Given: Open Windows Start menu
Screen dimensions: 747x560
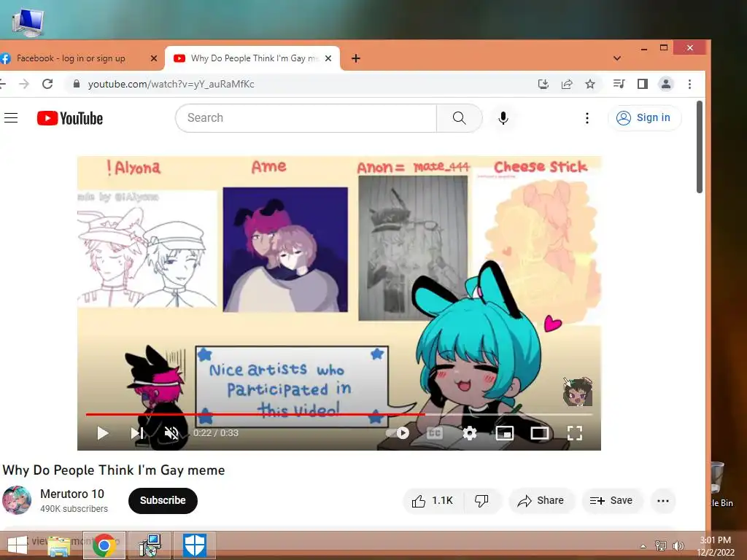Looking at the screenshot, I should [18, 545].
